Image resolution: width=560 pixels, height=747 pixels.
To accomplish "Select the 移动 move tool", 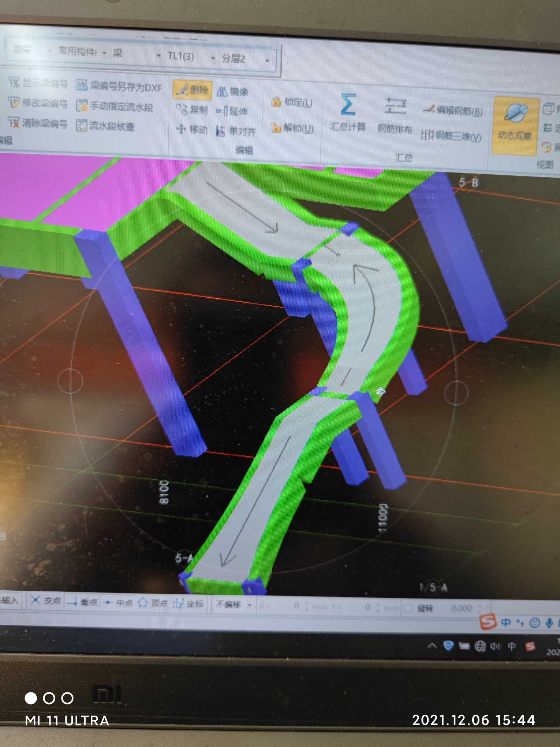I will (192, 129).
